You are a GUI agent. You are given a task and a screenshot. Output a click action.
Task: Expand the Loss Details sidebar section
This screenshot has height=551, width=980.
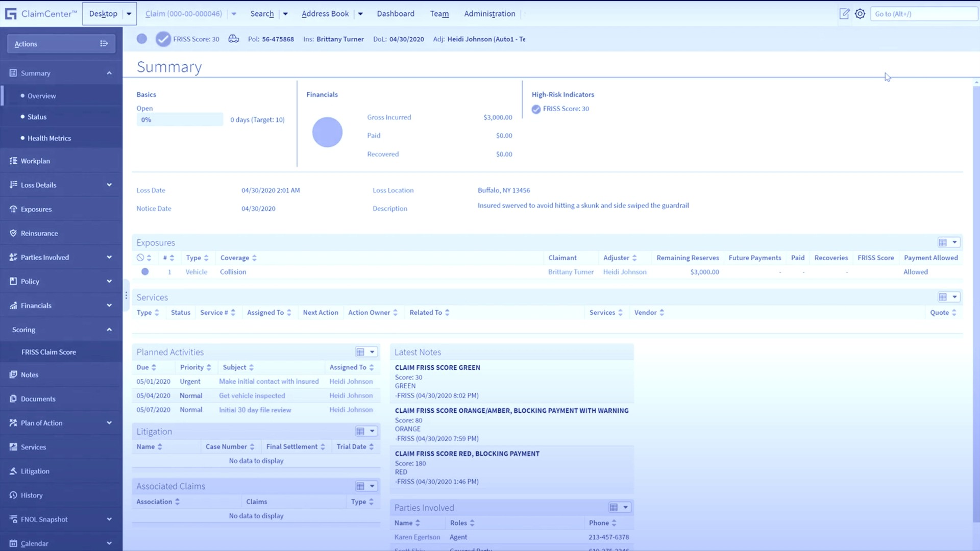click(109, 185)
